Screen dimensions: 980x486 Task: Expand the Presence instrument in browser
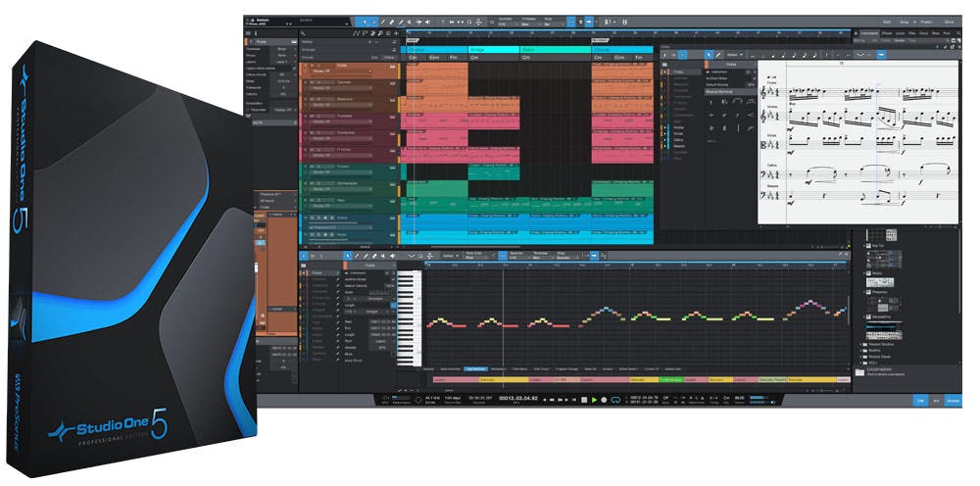tap(863, 290)
